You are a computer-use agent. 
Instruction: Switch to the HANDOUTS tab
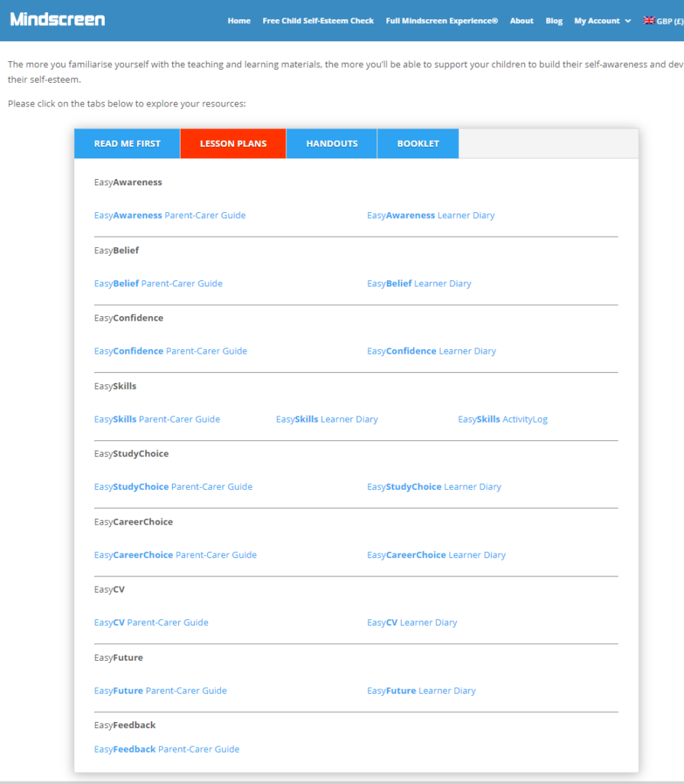pos(331,143)
